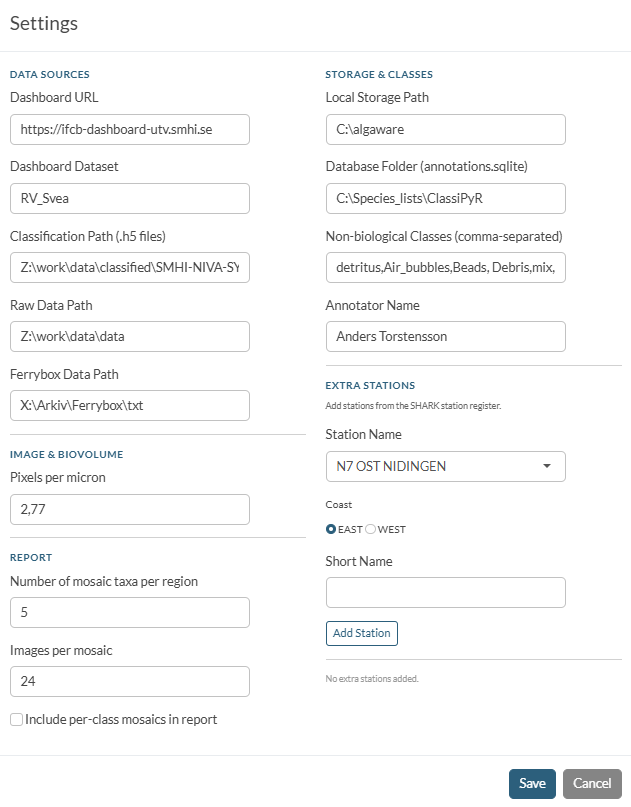Edit the Ferrybox Data Path entry

(x=129, y=405)
